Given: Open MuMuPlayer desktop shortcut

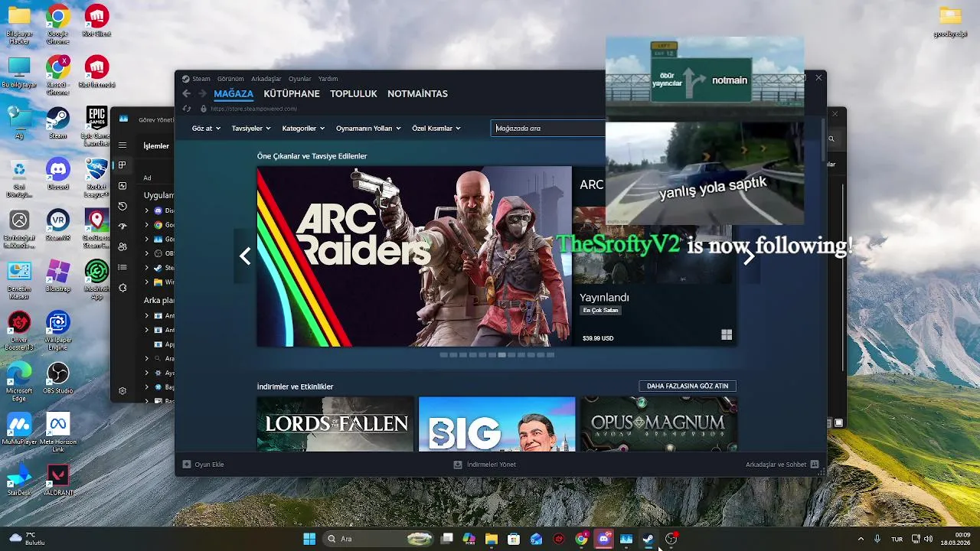Looking at the screenshot, I should [x=19, y=429].
